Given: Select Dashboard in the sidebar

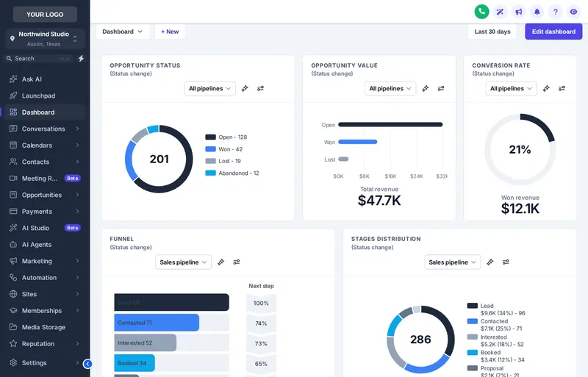Looking at the screenshot, I should pos(45,112).
